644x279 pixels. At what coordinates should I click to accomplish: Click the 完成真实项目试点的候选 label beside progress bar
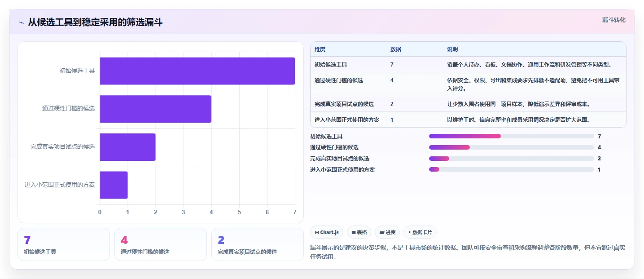(x=340, y=159)
